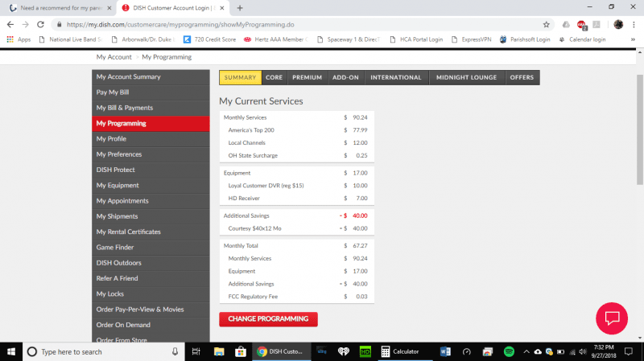Open Apps shortcut in bookmarks bar
Image resolution: width=644 pixels, height=361 pixels.
[x=19, y=39]
